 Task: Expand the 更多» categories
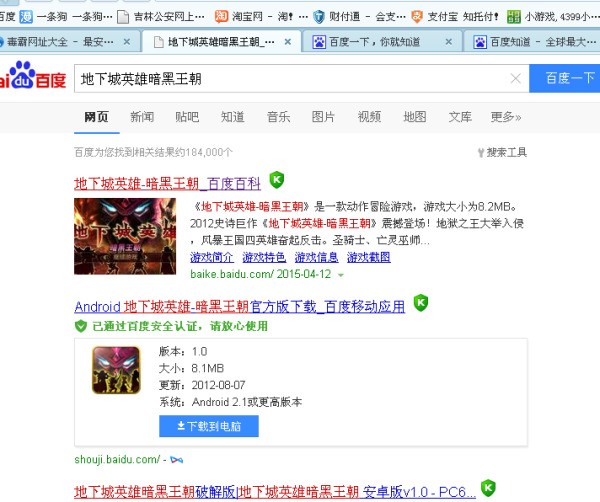click(x=505, y=117)
